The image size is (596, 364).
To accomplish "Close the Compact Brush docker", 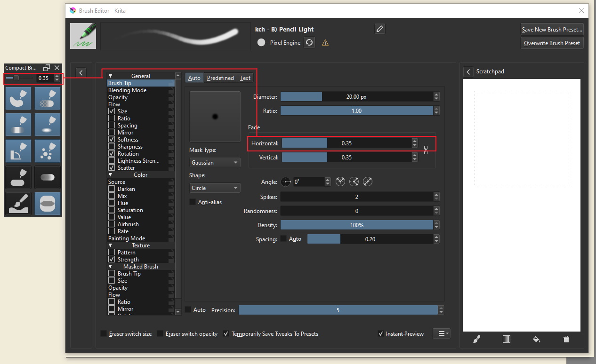I will (57, 68).
